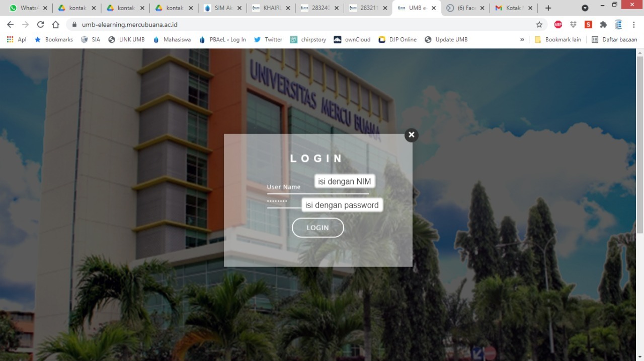Open PBAeL Log In bookmark

tap(222, 39)
